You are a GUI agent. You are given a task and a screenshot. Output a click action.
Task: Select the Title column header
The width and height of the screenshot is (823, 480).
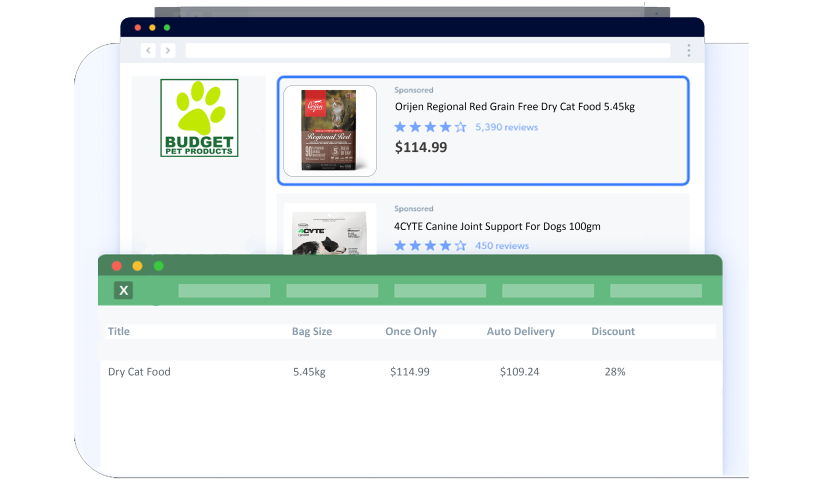coord(119,332)
